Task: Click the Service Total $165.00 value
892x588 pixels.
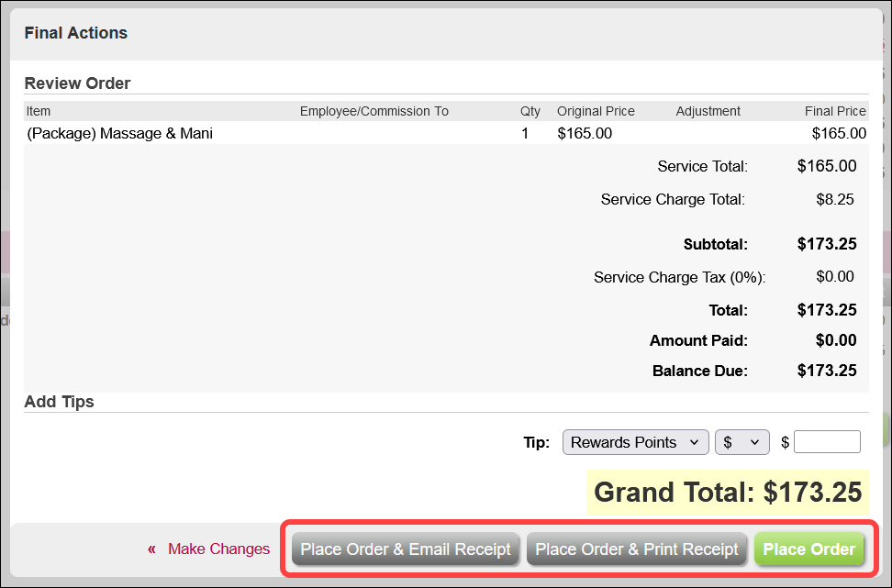Action: point(827,166)
